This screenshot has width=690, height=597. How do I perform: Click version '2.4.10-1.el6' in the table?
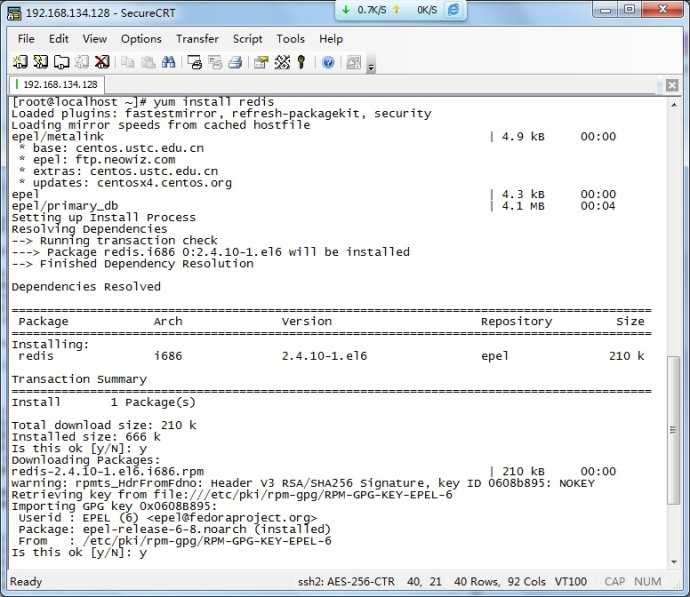point(324,356)
